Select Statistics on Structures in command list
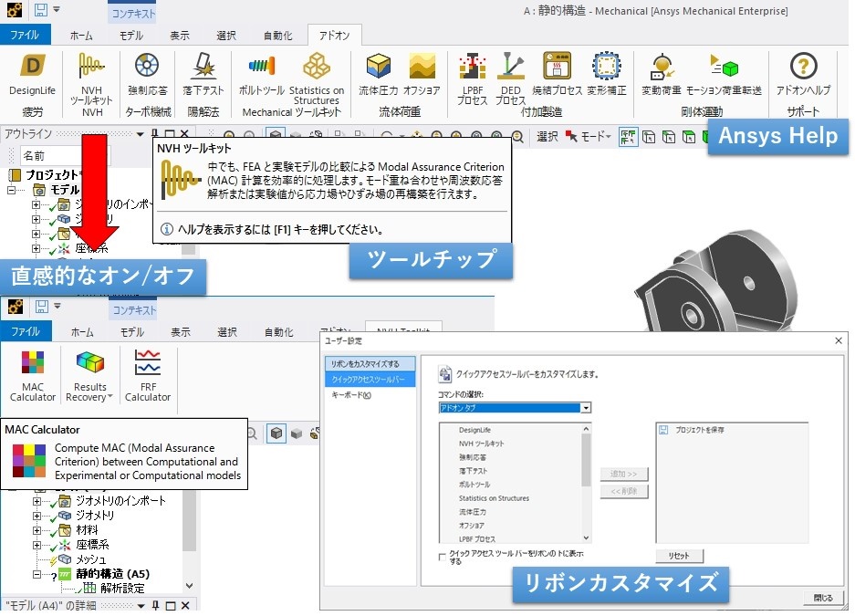The width and height of the screenshot is (855, 616). (494, 498)
